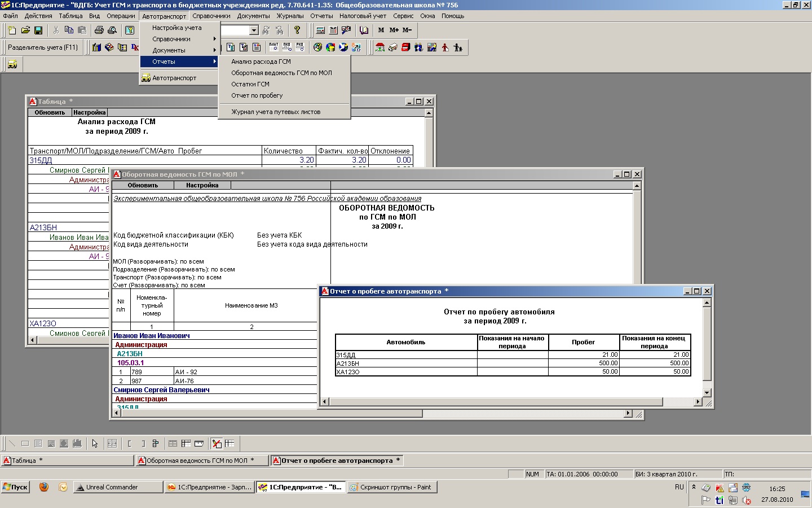
Task: Click the Paste clipboard icon
Action: (x=82, y=30)
